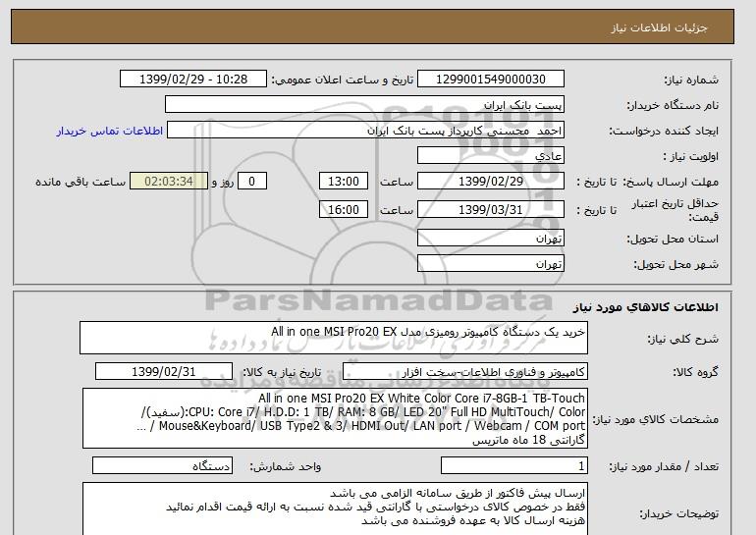The height and width of the screenshot is (535, 756).
Task: Click the header title جزئیات اطلاعات نیاز
Action: (x=659, y=27)
